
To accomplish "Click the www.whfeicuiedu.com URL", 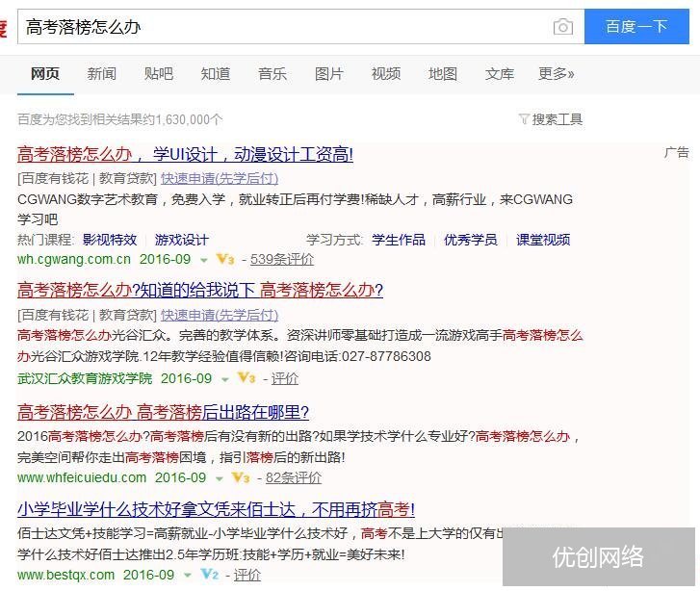I will click(82, 477).
